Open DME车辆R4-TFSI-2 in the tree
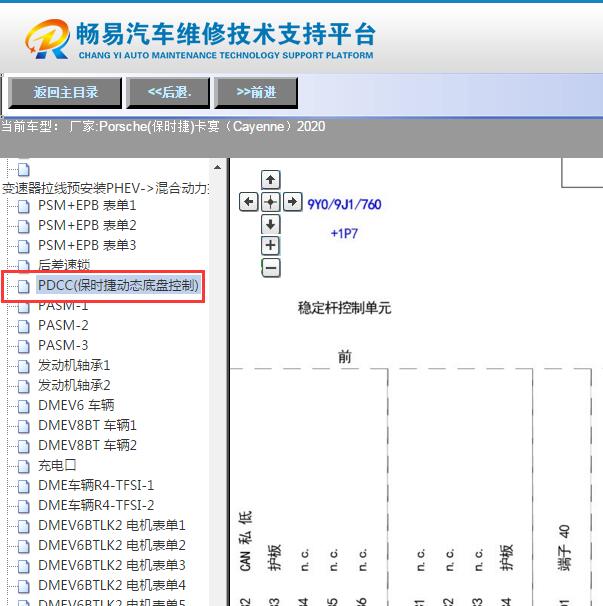 [96, 506]
